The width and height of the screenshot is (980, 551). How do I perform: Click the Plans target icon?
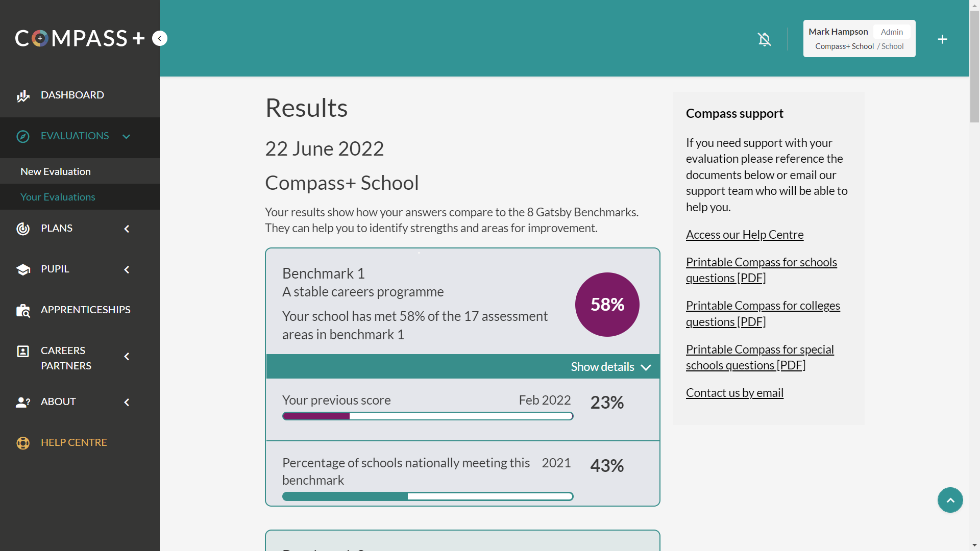pos(23,229)
